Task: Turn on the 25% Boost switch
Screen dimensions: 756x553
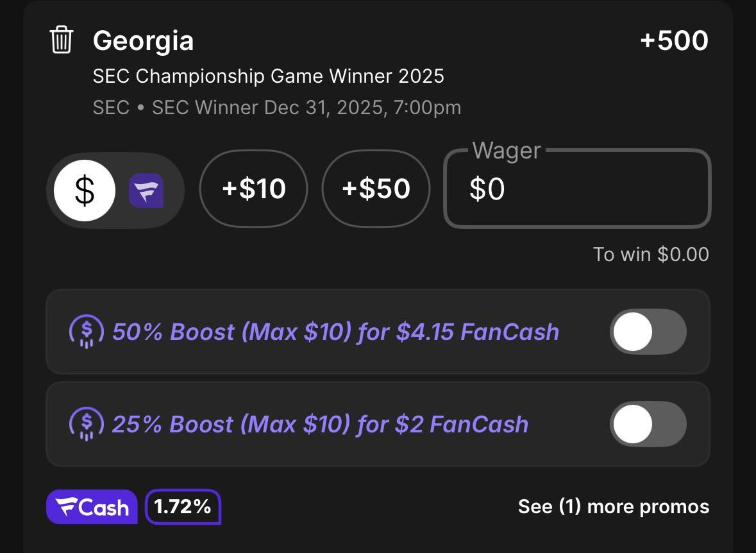Action: (x=648, y=424)
